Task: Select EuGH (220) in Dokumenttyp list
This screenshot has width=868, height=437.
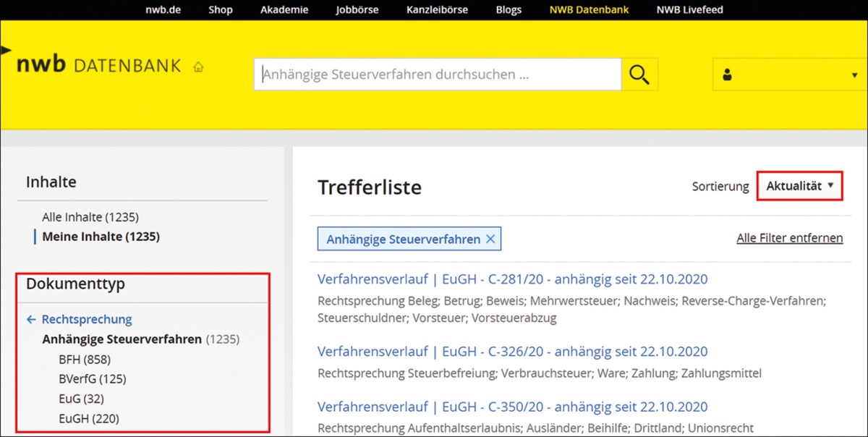Action: pyautogui.click(x=89, y=418)
